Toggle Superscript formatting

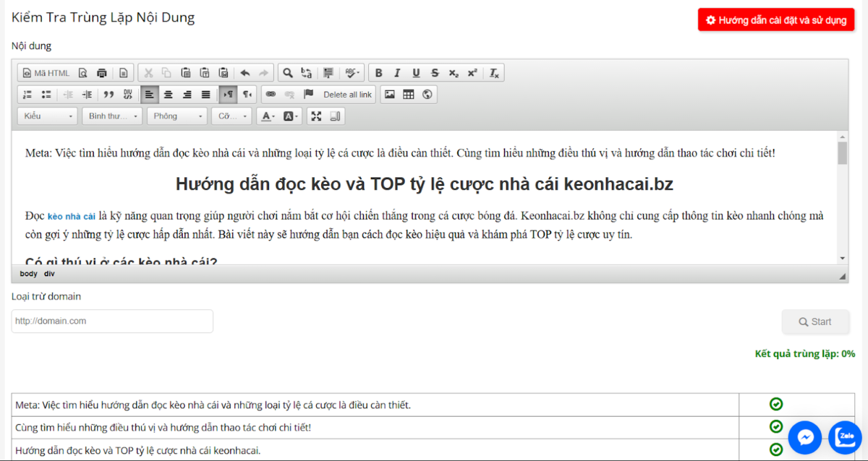(472, 73)
